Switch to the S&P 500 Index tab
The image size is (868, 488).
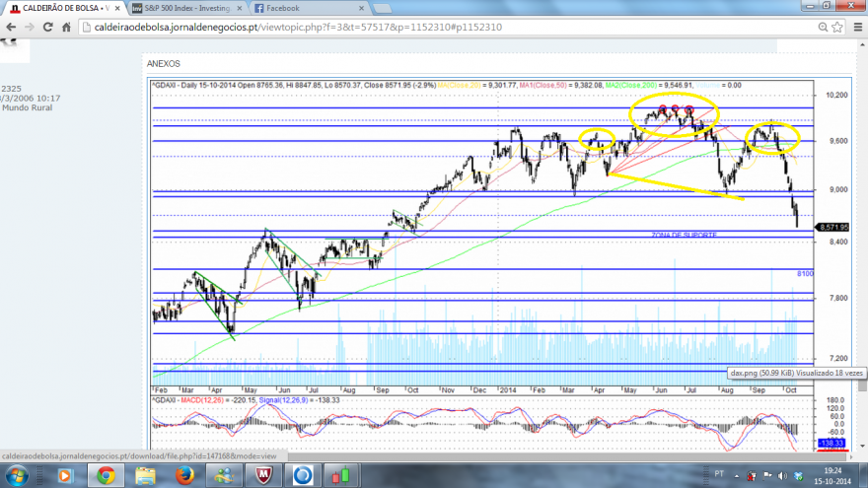tap(187, 8)
